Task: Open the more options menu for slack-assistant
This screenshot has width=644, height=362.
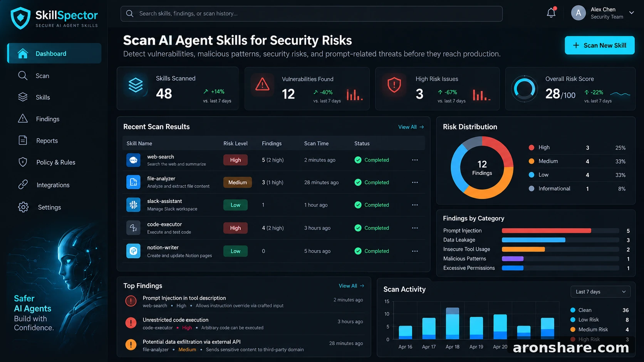Action: (x=415, y=205)
